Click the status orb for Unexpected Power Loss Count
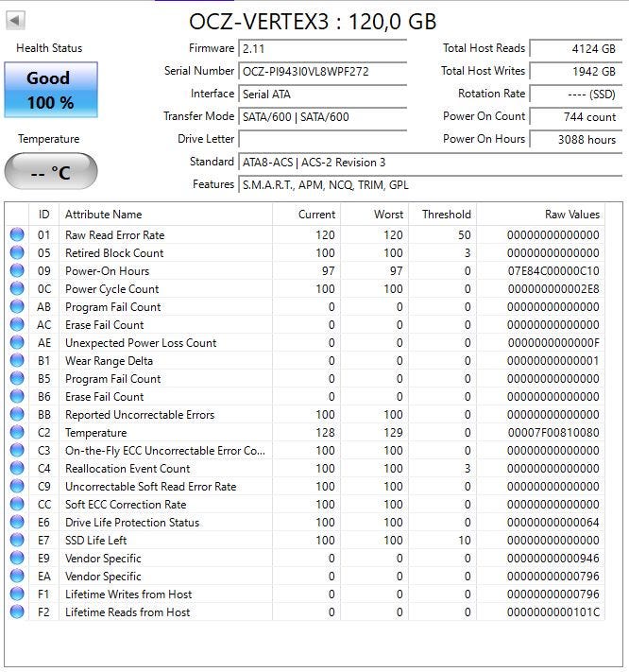This screenshot has height=672, width=629. point(17,343)
